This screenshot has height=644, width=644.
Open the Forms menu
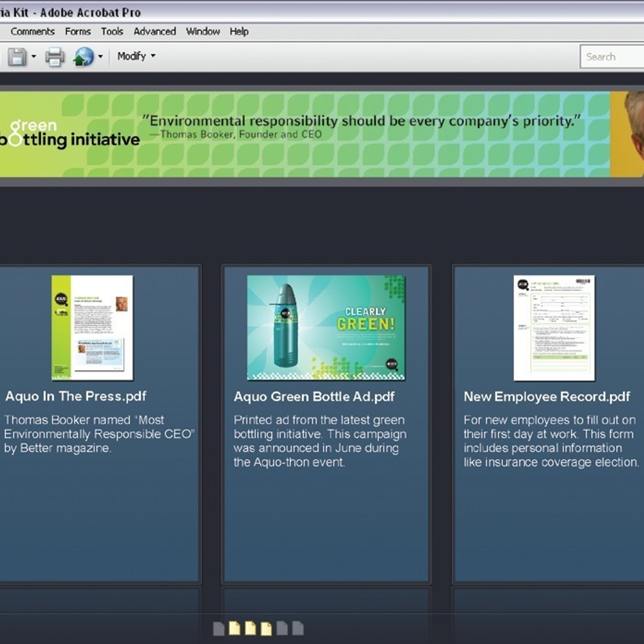click(x=78, y=32)
